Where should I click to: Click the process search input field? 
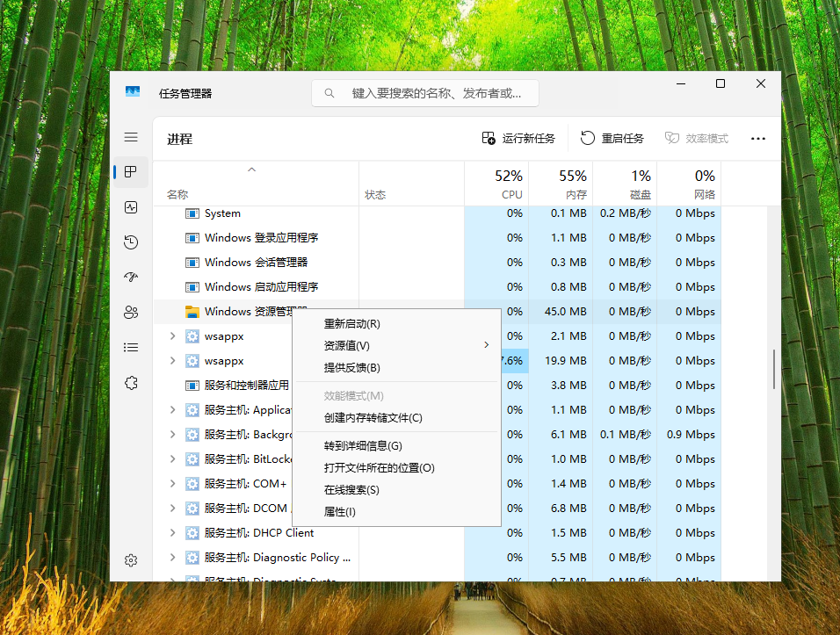(425, 93)
